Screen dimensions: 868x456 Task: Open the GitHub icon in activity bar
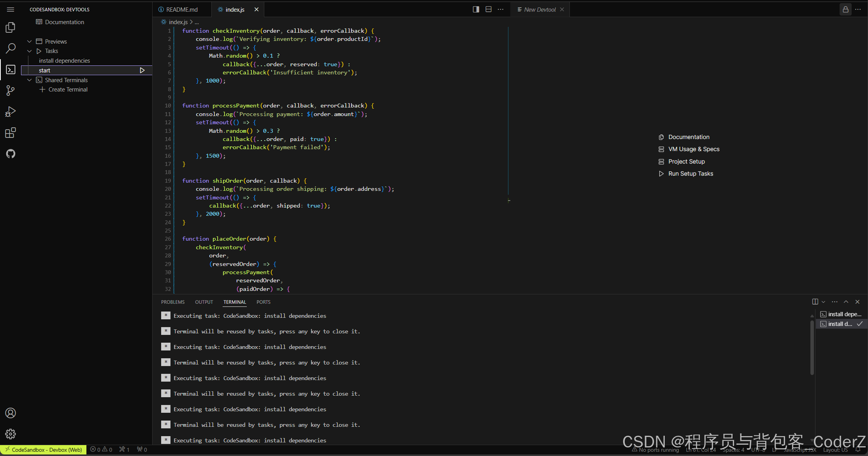[11, 154]
